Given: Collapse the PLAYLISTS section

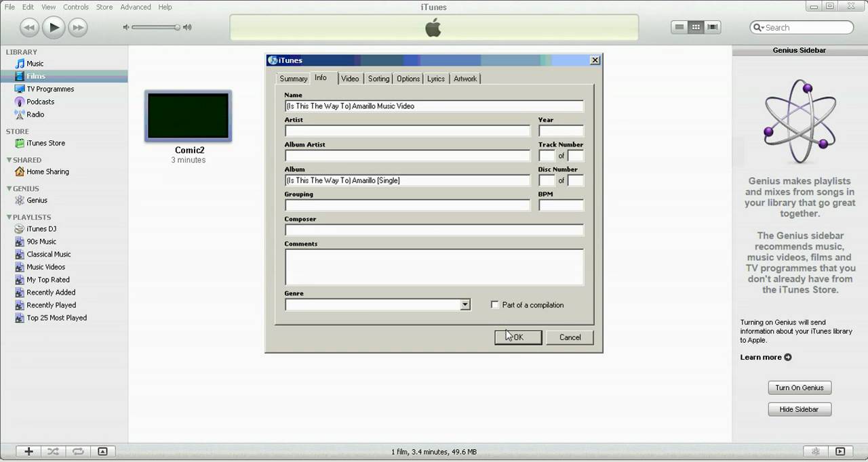Looking at the screenshot, I should pyautogui.click(x=9, y=217).
